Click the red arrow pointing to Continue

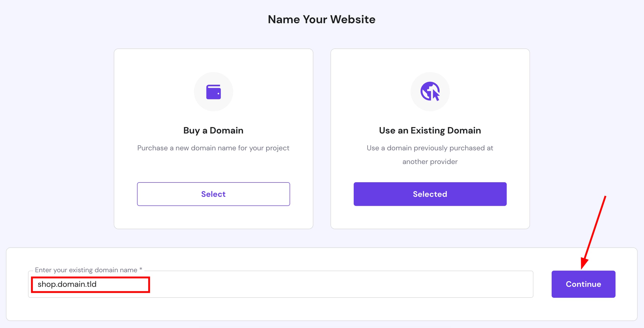pos(593,232)
